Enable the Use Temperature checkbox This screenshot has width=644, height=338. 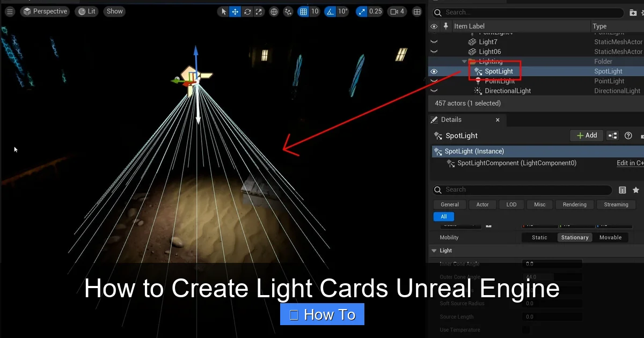(525, 329)
